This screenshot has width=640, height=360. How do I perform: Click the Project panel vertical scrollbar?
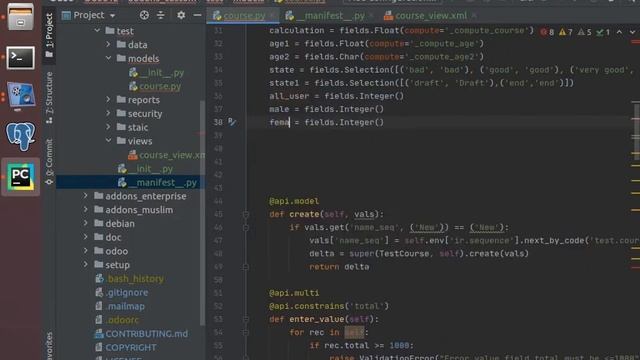point(202,212)
